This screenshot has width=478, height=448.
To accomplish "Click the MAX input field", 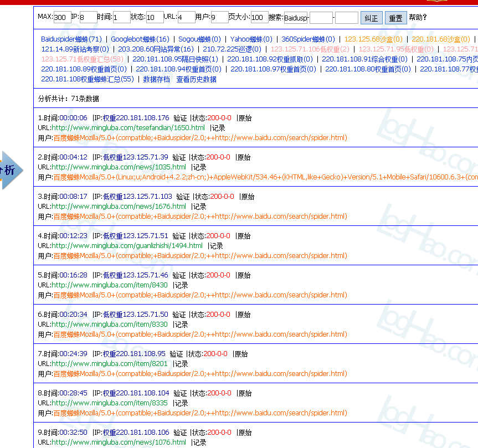I will [61, 18].
